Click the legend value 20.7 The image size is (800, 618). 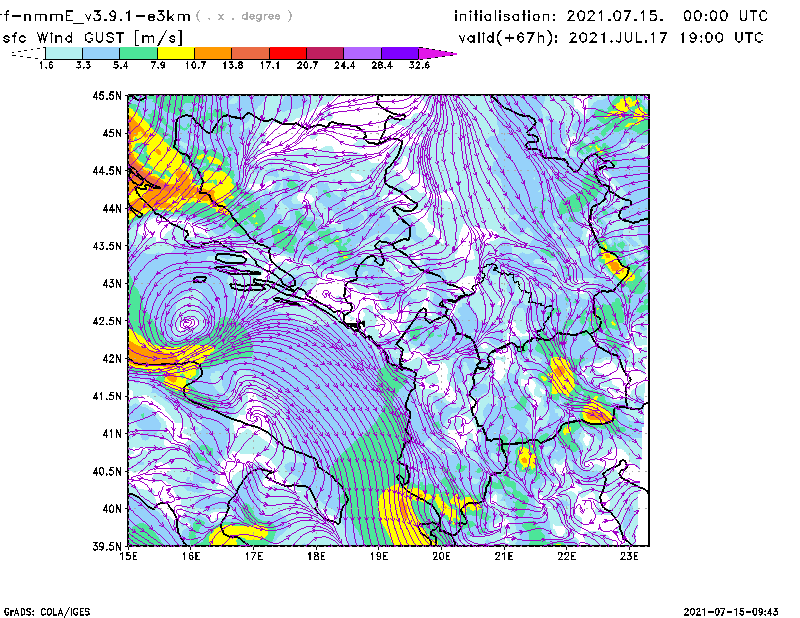(x=307, y=65)
